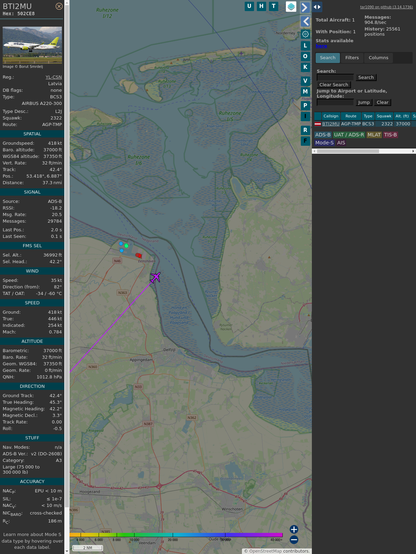The height and width of the screenshot is (554, 416).
Task: Toggle the L labels button
Action: coord(305,46)
